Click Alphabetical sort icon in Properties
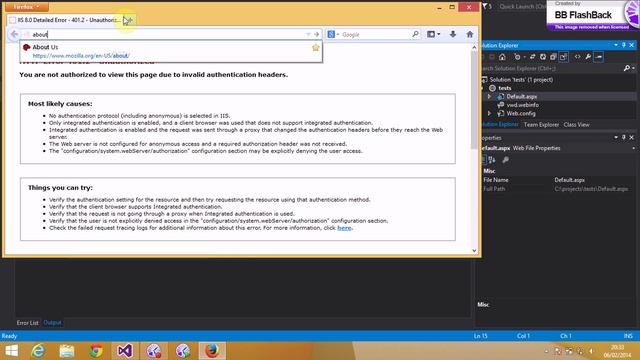This screenshot has width=640, height=360. (492, 160)
